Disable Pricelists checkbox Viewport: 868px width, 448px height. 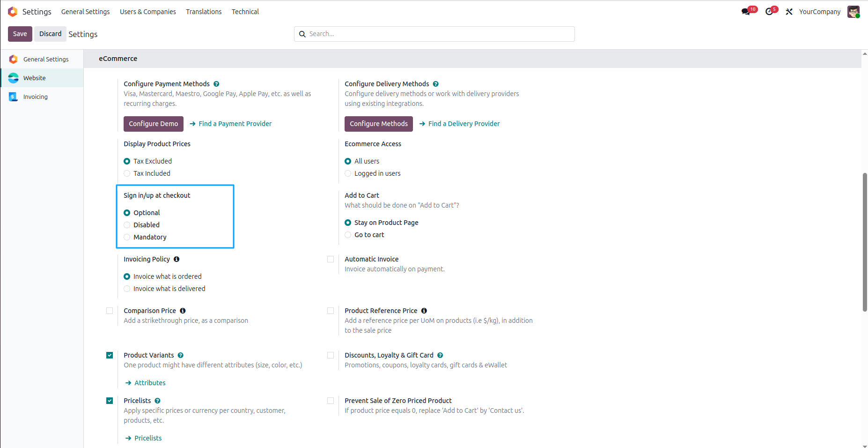click(x=110, y=401)
